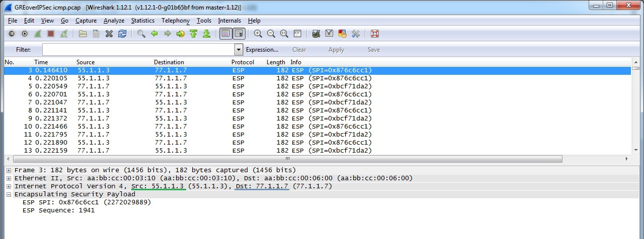This screenshot has height=239, width=644.
Task: Click the Filter: label button
Action: coord(23,50)
